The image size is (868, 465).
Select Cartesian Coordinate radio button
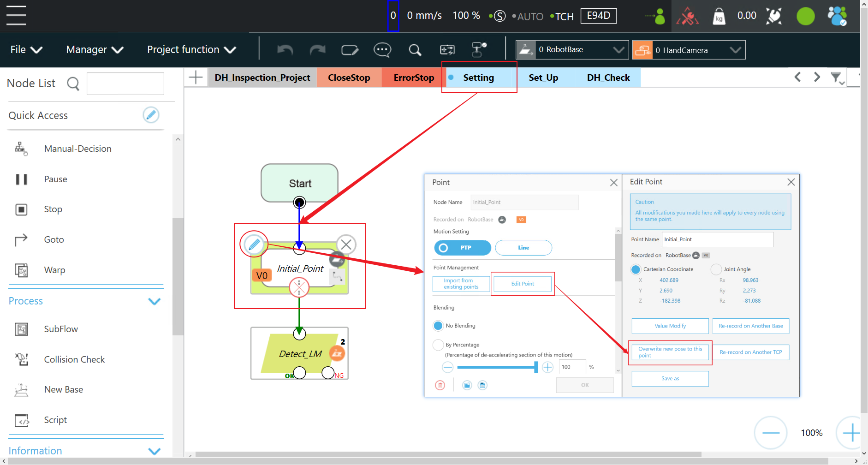(636, 269)
